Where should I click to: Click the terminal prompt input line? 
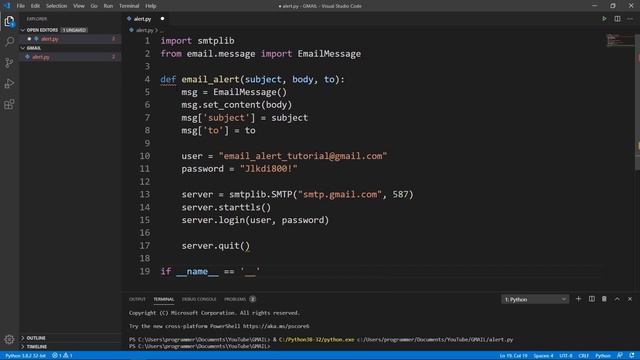(x=200, y=347)
